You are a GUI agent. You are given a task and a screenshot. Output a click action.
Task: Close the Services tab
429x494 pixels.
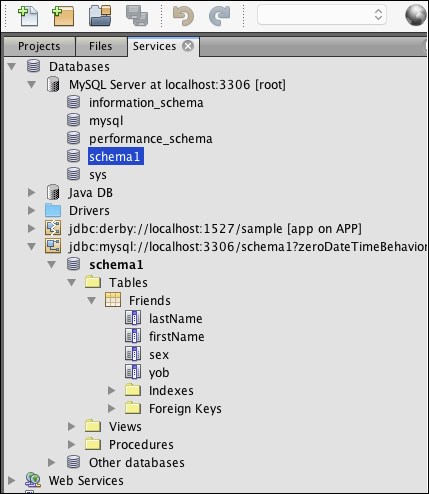click(x=188, y=46)
